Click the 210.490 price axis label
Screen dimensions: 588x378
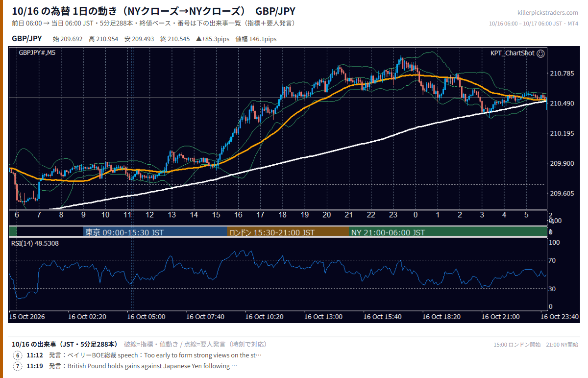[x=562, y=104]
